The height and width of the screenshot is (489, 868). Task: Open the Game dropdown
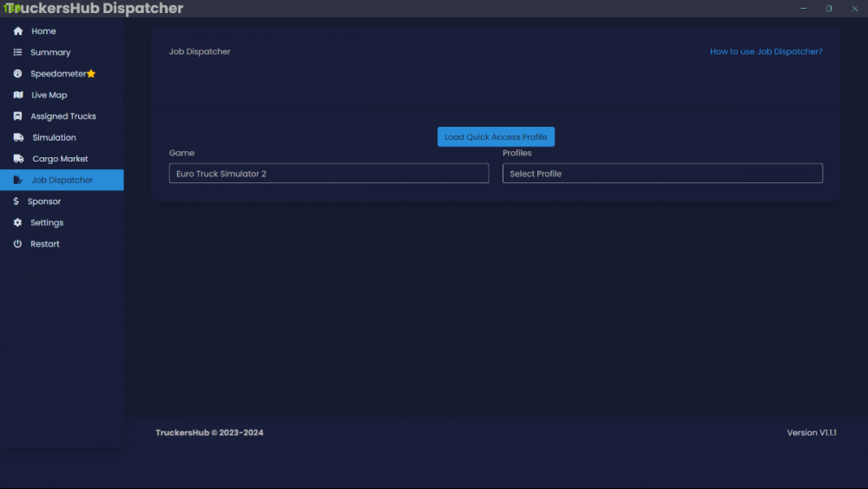point(328,174)
